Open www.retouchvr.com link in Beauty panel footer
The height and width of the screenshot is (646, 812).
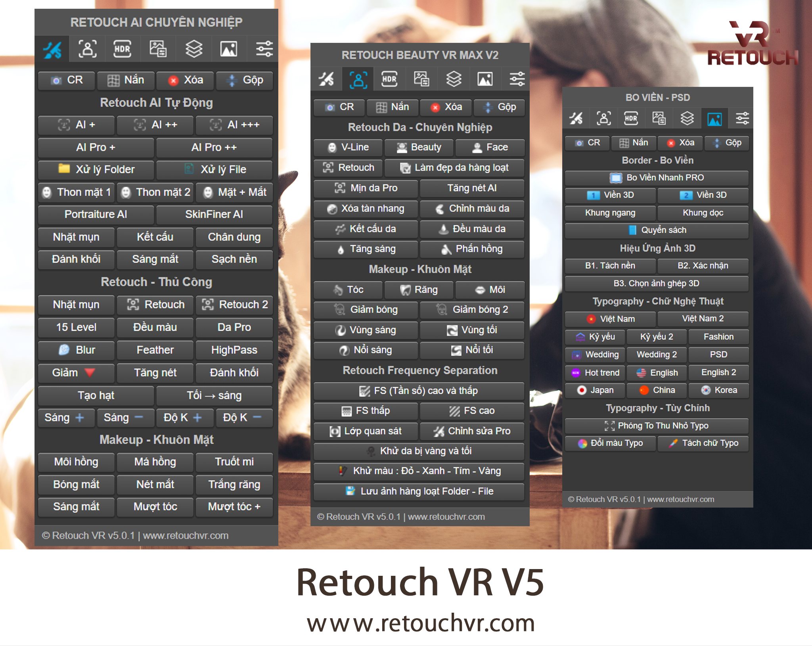point(446,517)
